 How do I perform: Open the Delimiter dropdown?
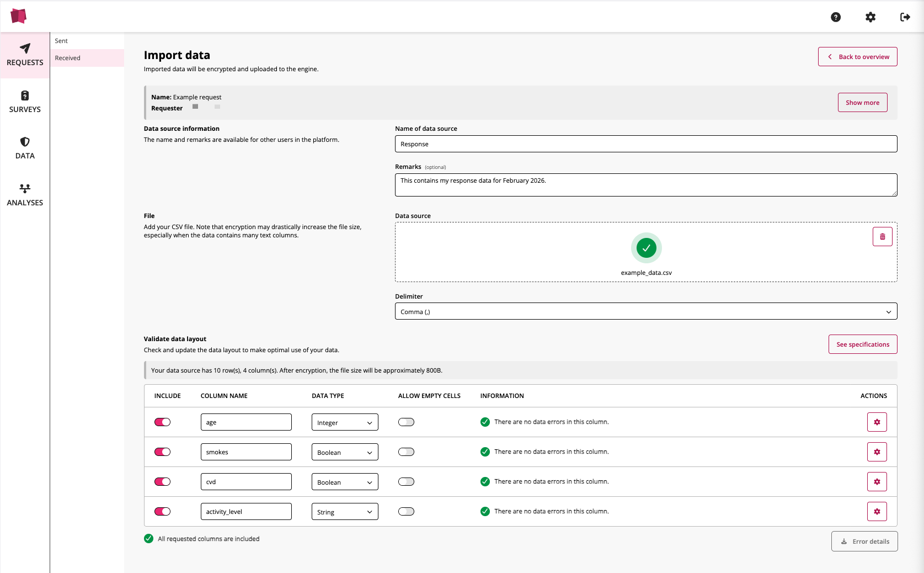[x=645, y=311]
